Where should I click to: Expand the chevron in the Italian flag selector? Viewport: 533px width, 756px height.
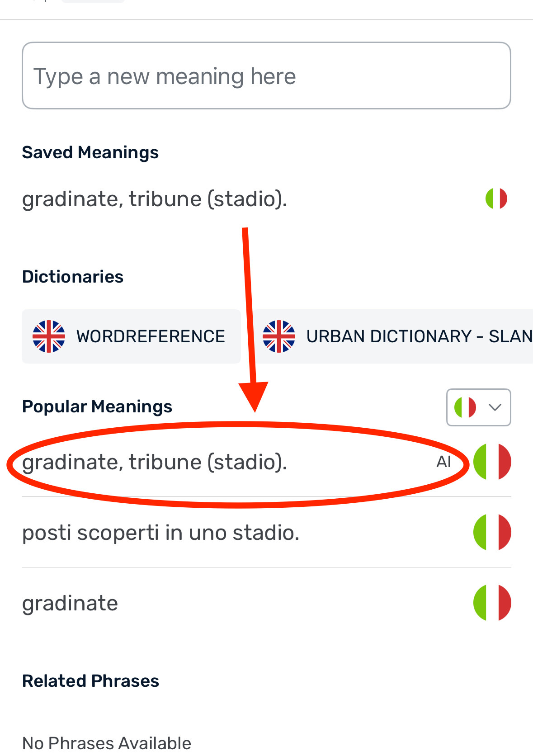(495, 407)
